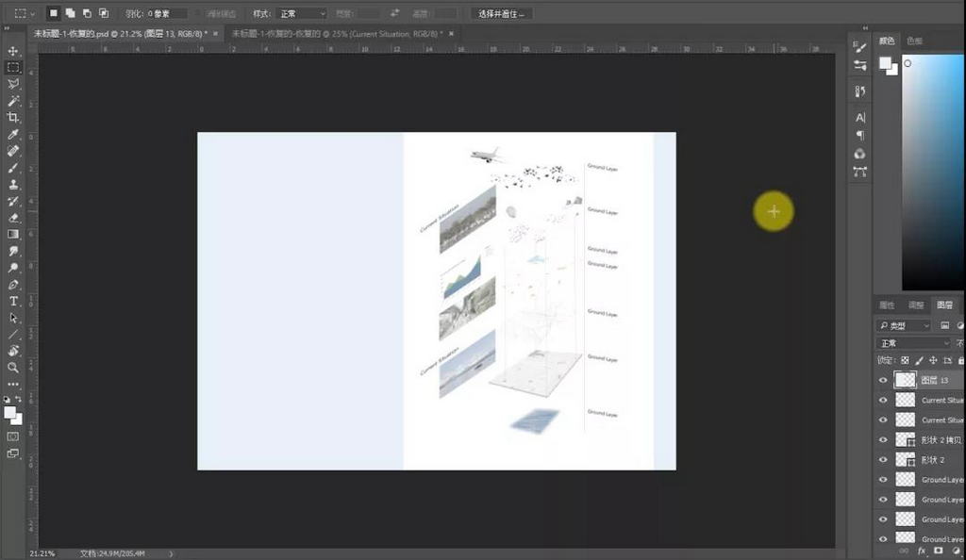This screenshot has height=560, width=966.
Task: Switch to the 色板 swatches tab
Action: [915, 41]
